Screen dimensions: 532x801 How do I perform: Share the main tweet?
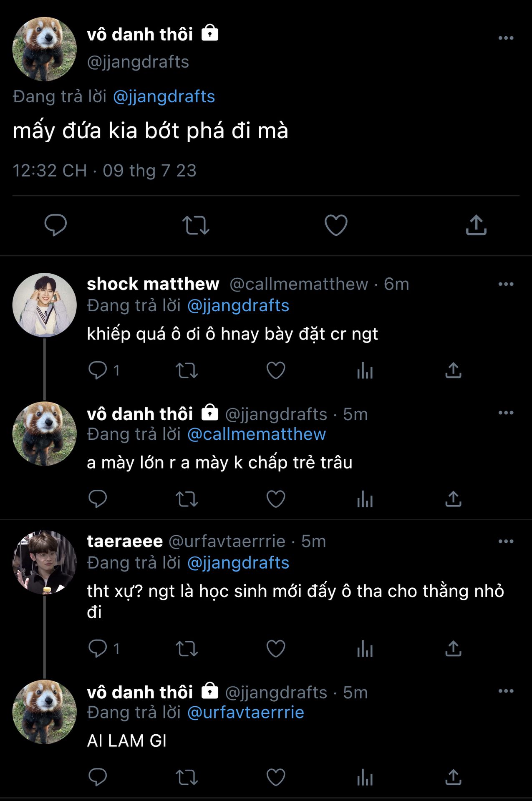pyautogui.click(x=476, y=225)
